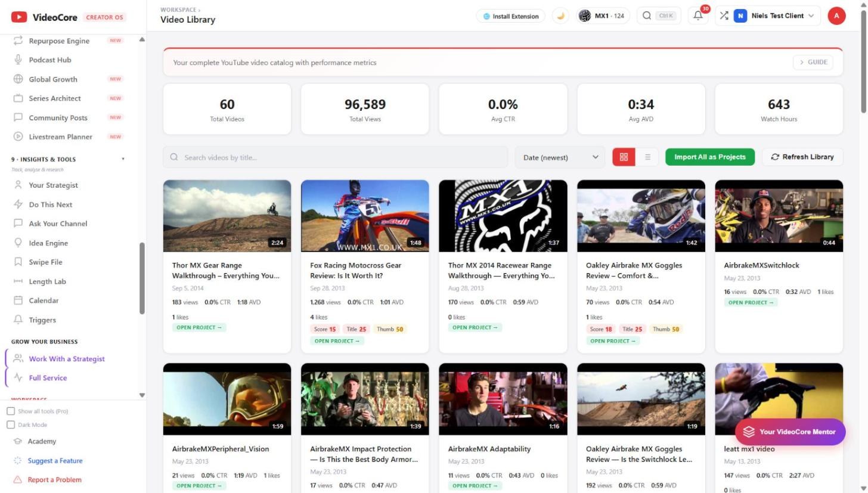Click the VideoCore logo icon
The height and width of the screenshot is (493, 868).
pos(19,17)
